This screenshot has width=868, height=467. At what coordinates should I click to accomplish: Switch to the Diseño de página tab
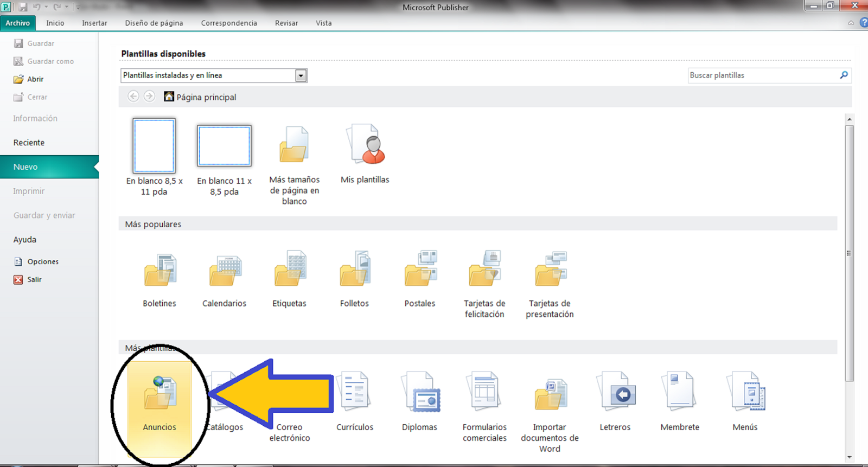[154, 23]
